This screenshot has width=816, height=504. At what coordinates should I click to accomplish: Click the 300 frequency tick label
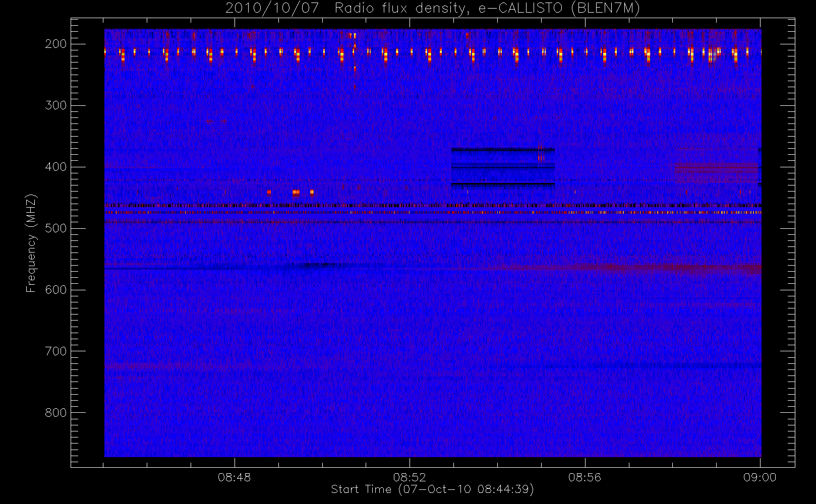(55, 105)
